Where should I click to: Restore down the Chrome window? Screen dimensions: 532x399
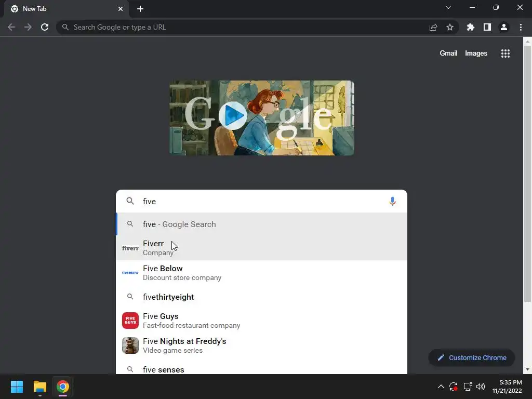(496, 7)
